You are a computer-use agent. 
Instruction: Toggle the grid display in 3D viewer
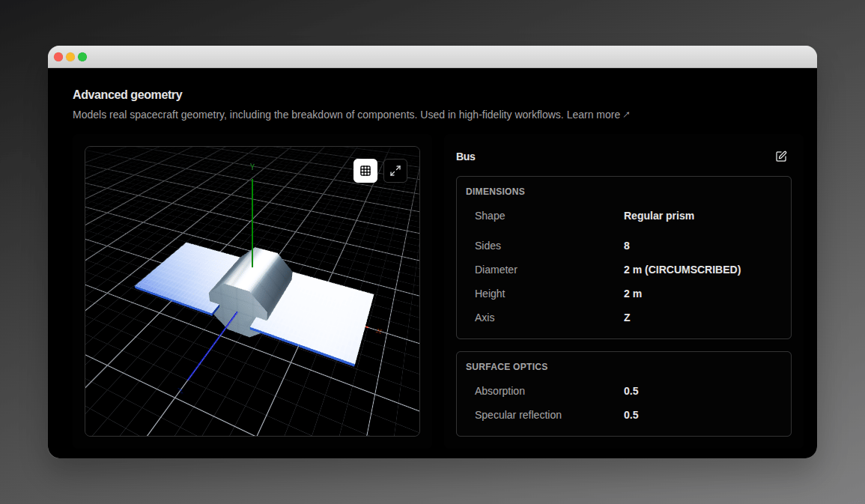pos(365,171)
